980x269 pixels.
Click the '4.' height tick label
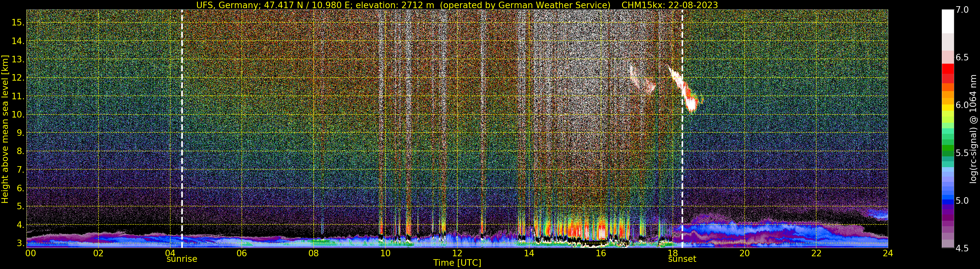pos(20,225)
